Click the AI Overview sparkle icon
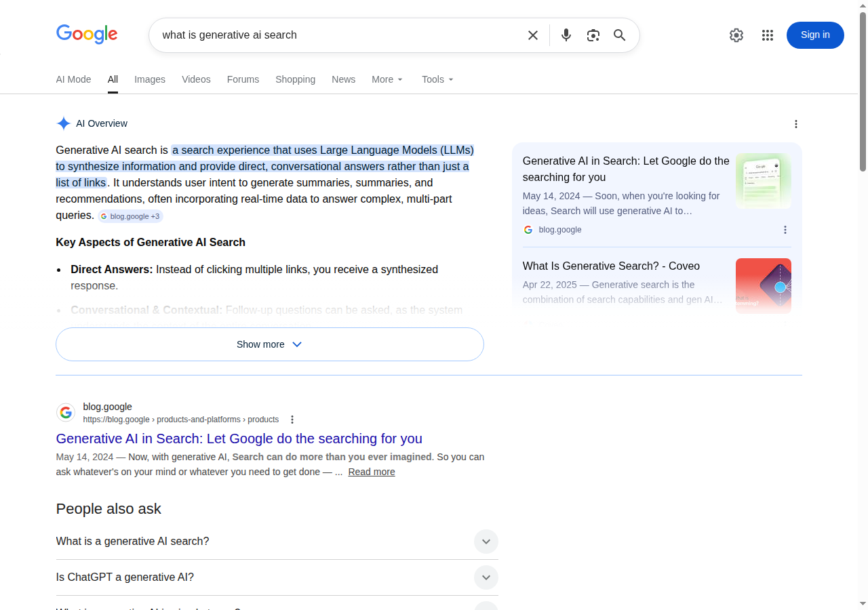868x610 pixels. coord(63,123)
